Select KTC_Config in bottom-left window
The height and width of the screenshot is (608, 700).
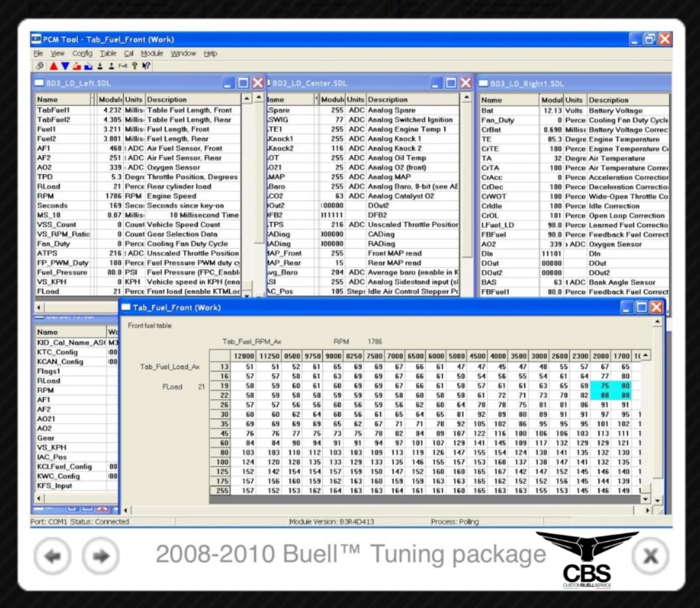coord(76,352)
